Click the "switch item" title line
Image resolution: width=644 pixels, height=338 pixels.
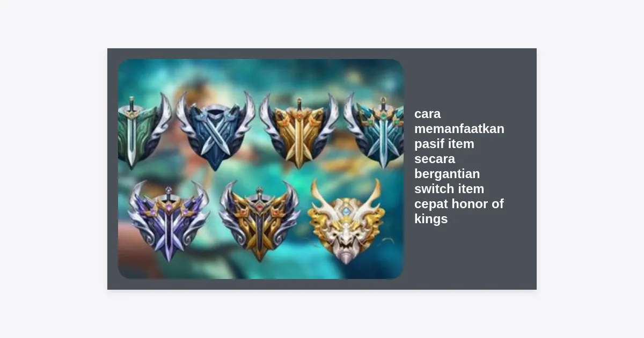click(x=449, y=189)
